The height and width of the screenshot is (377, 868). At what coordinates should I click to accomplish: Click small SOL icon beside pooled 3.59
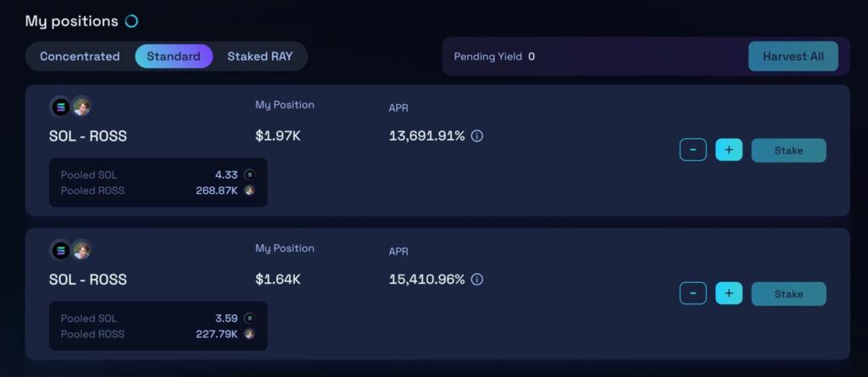coord(249,318)
